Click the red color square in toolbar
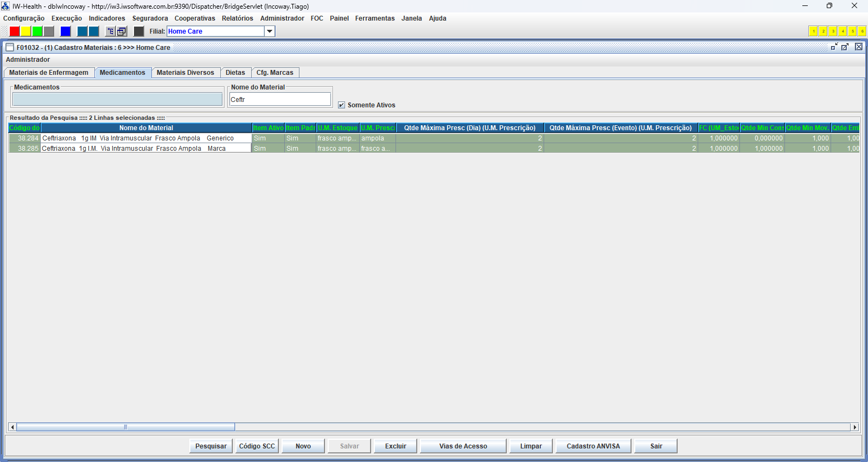868x462 pixels. point(15,31)
